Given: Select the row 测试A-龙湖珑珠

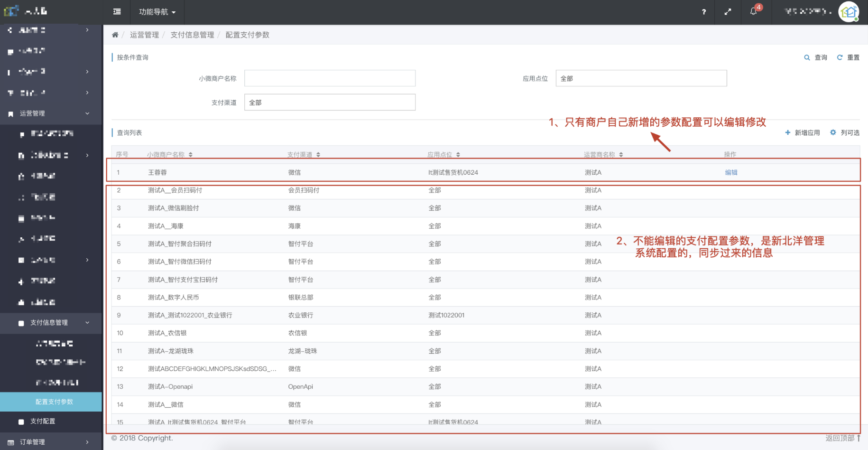Looking at the screenshot, I should click(x=486, y=351).
